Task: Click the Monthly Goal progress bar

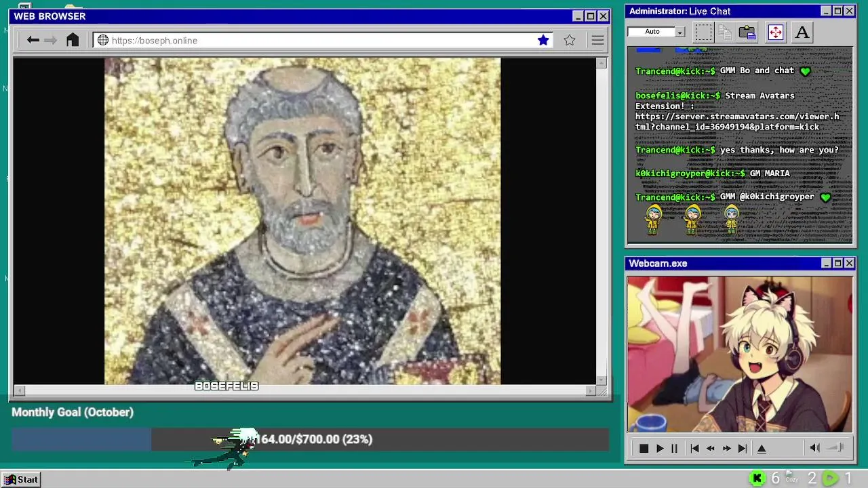Action: pos(310,439)
